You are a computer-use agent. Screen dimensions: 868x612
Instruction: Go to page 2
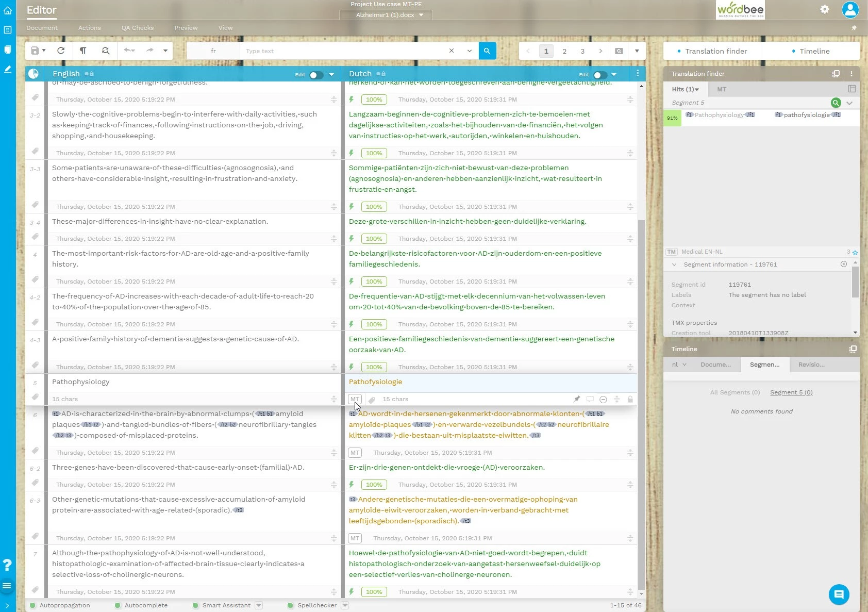564,51
